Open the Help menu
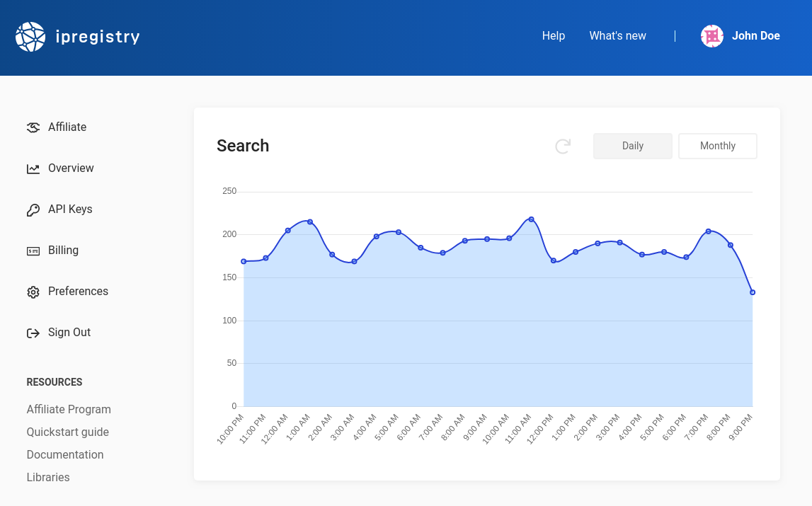 554,35
